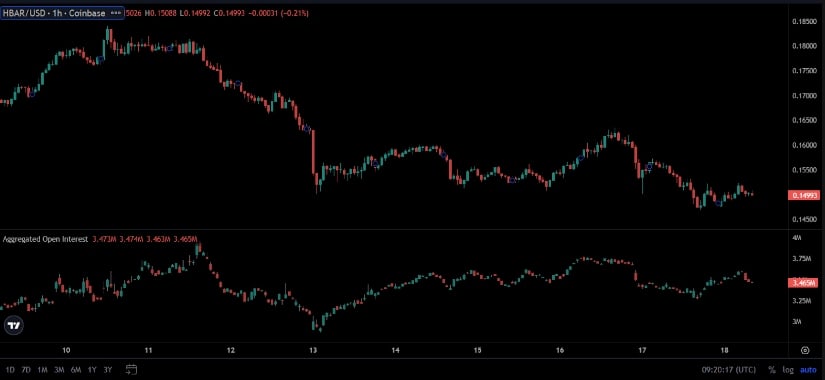Toggle percent scale mode
825x380 pixels.
[772, 369]
